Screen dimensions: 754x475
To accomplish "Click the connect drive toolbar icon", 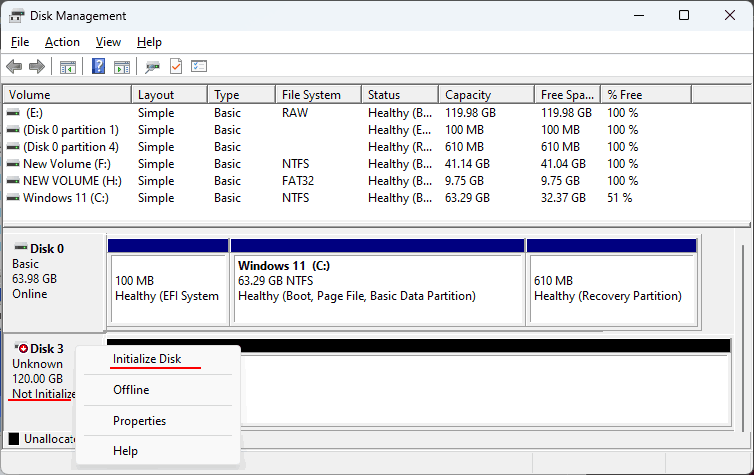I will click(x=152, y=67).
